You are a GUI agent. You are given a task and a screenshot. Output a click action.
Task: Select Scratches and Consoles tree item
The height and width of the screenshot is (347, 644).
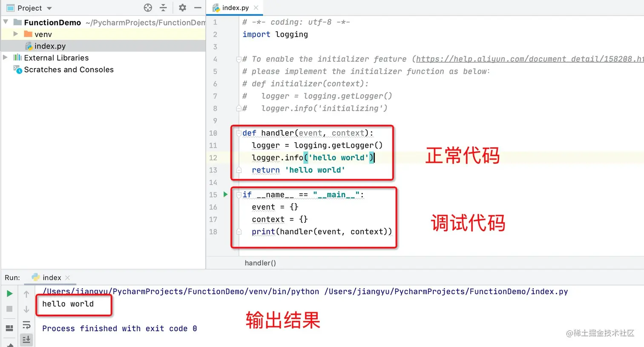point(69,69)
